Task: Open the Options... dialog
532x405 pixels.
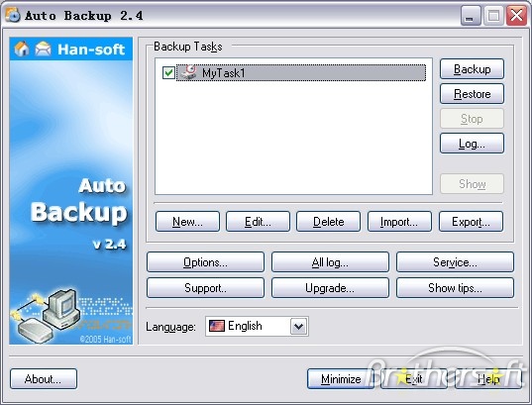Action: point(205,262)
